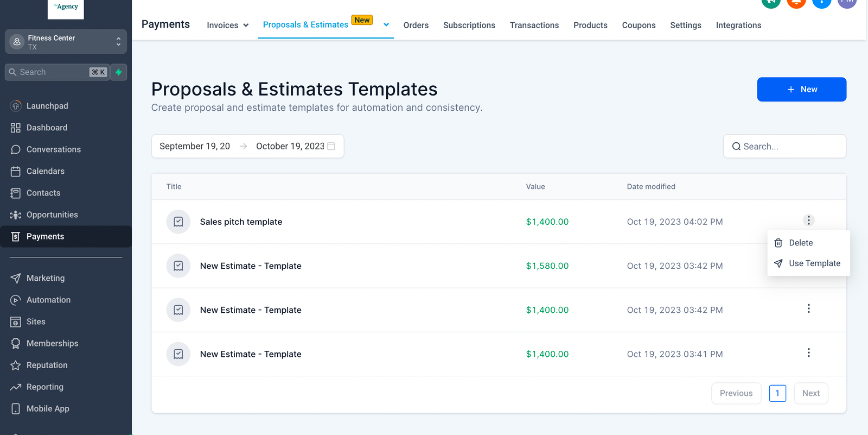Image resolution: width=868 pixels, height=435 pixels.
Task: Click the September 19 start date field
Action: pos(195,146)
